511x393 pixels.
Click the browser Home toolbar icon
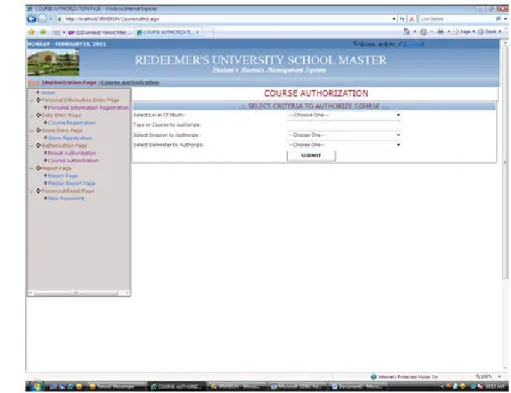pyautogui.click(x=407, y=32)
